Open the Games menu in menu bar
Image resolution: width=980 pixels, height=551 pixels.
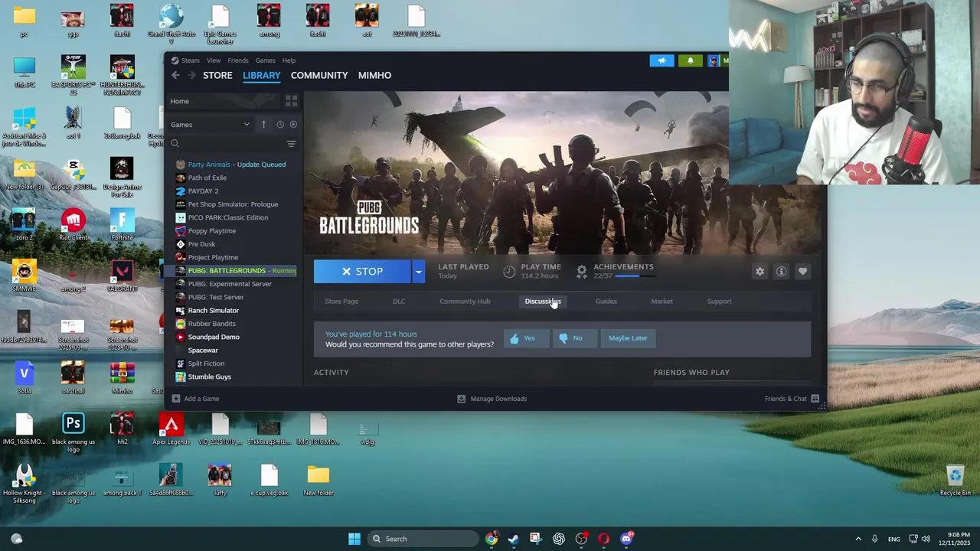click(265, 60)
